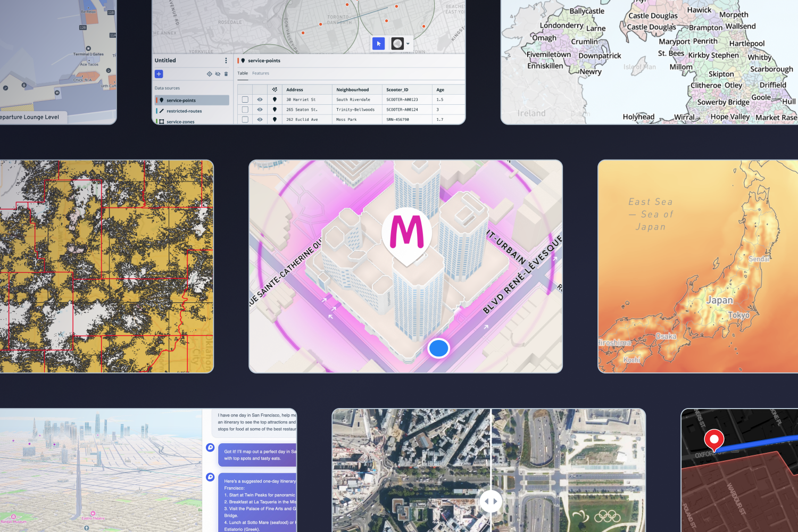The width and height of the screenshot is (798, 532).
Task: Click gate 11B marker on airport map
Action: [x=111, y=12]
